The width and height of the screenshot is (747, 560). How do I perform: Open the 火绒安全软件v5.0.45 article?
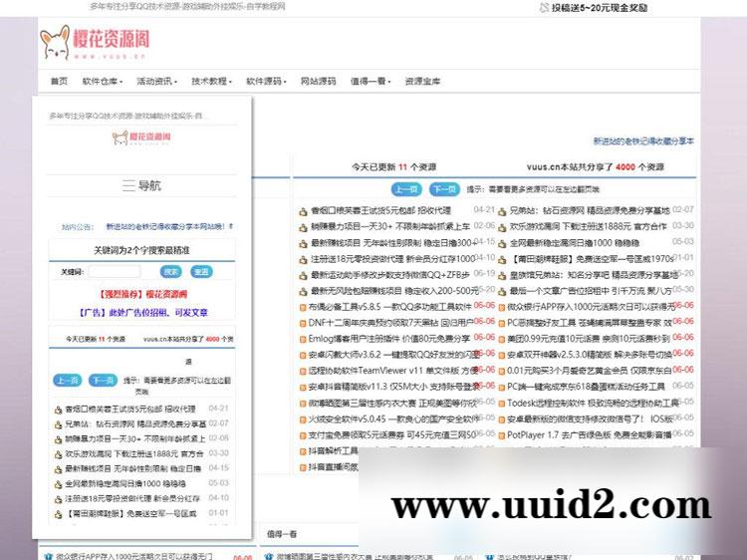point(394,420)
